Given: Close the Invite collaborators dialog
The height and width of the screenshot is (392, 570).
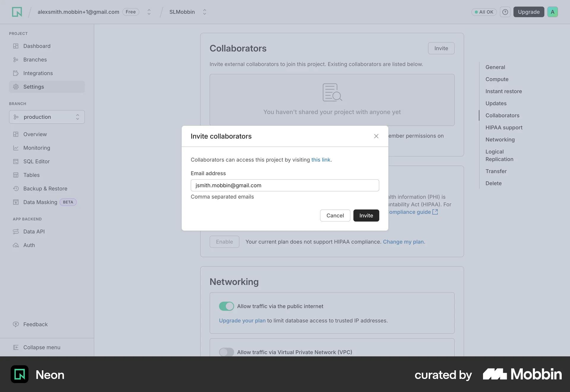Looking at the screenshot, I should coord(376,136).
